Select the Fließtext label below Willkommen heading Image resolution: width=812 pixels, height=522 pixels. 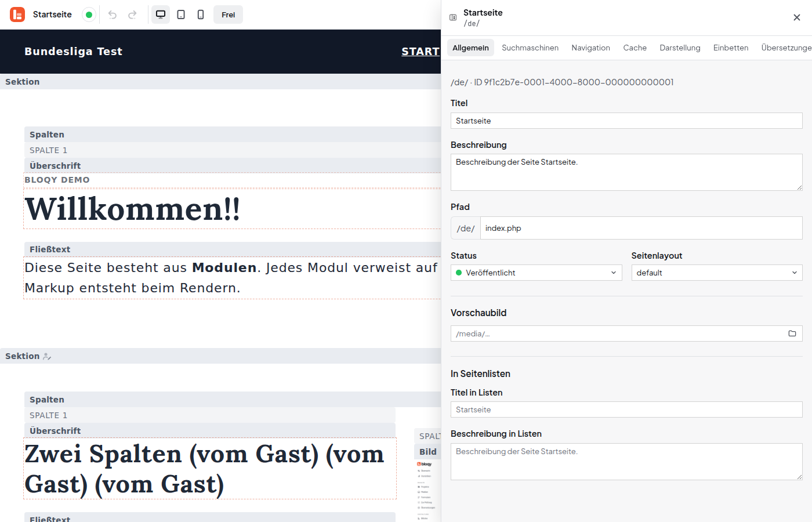50,249
